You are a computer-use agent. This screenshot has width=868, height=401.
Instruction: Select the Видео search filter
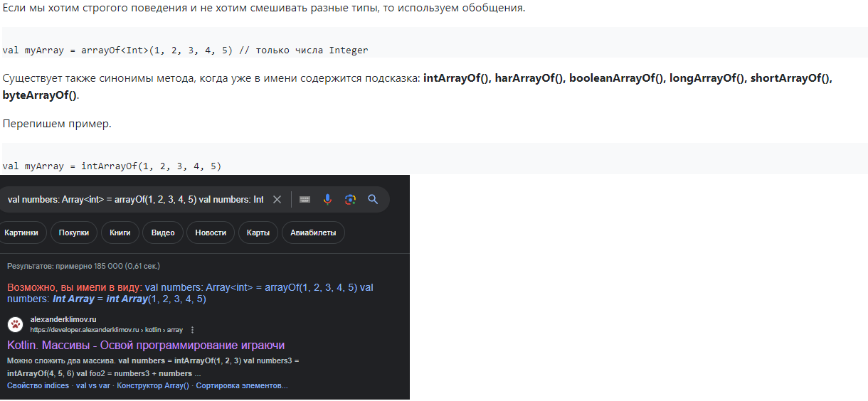pos(163,232)
